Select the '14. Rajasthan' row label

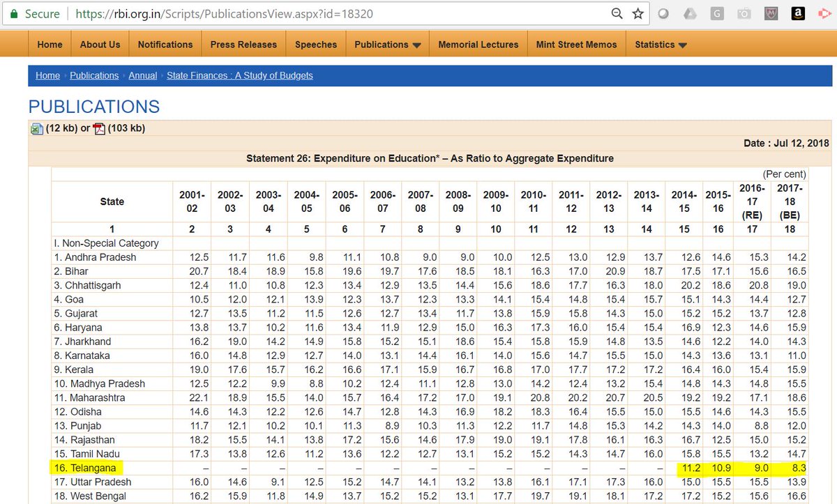pyautogui.click(x=84, y=440)
